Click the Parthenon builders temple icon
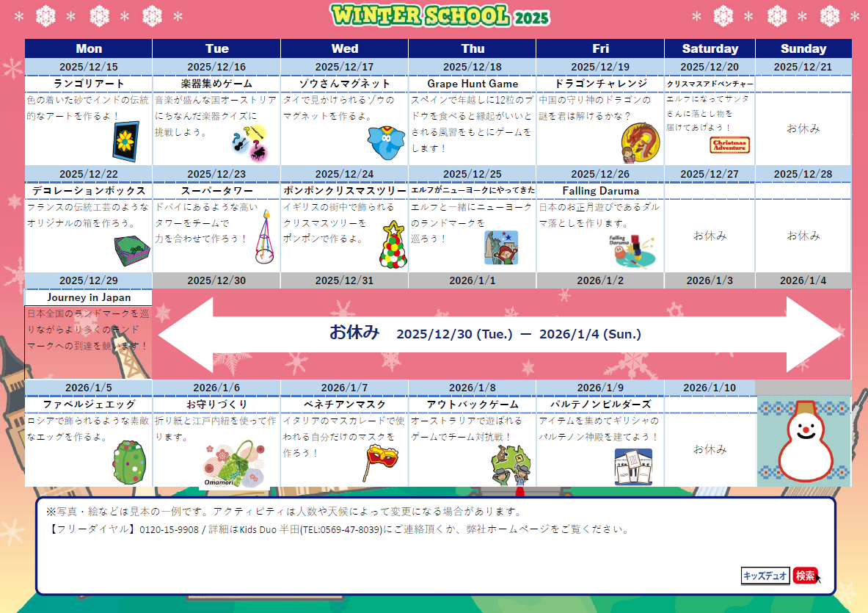This screenshot has height=613, width=868. click(632, 465)
